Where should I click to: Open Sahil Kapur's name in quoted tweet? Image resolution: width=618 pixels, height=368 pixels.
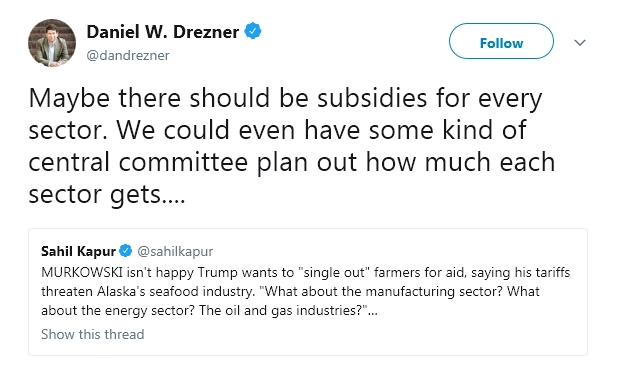(78, 251)
